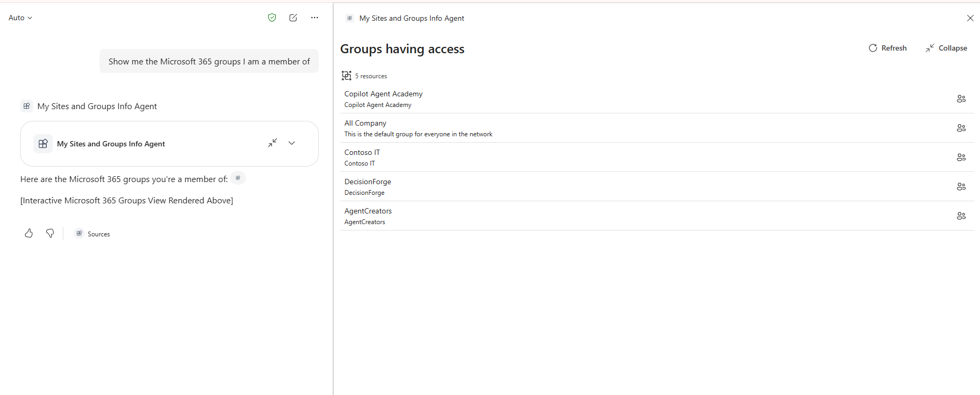Open the Auto mode dropdown
This screenshot has height=395, width=980.
coord(20,18)
